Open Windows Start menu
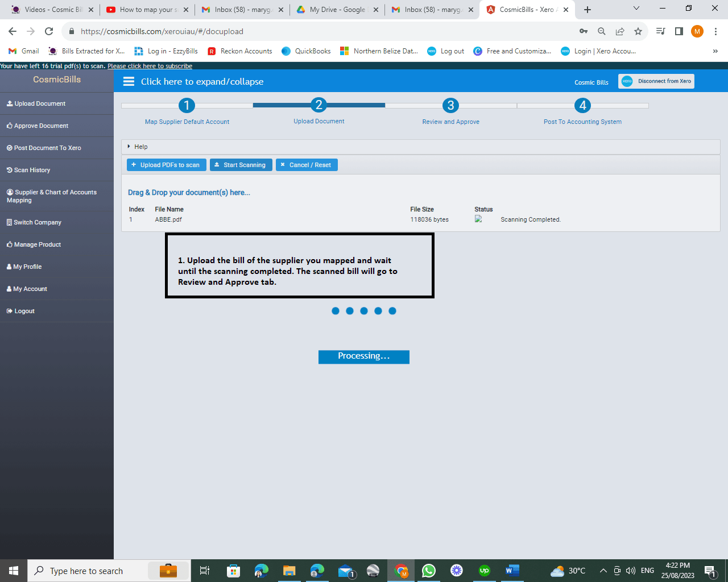Screen dimensions: 728x582 (14, 571)
